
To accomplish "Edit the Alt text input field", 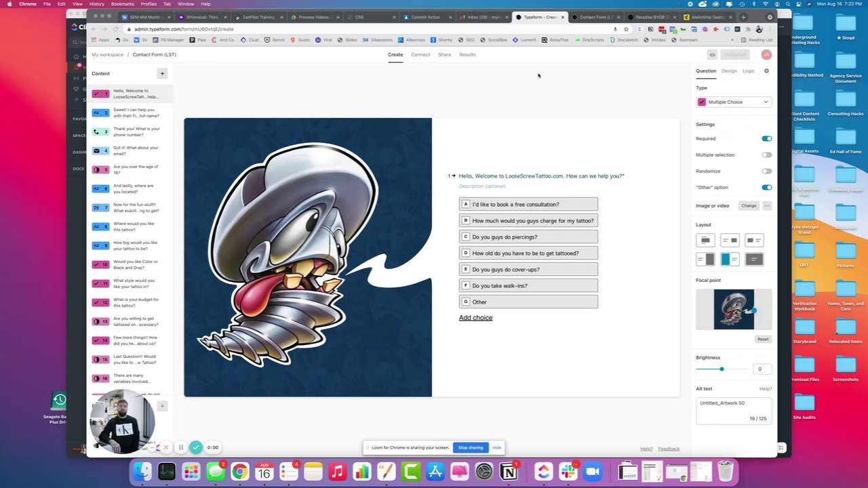I will point(734,410).
